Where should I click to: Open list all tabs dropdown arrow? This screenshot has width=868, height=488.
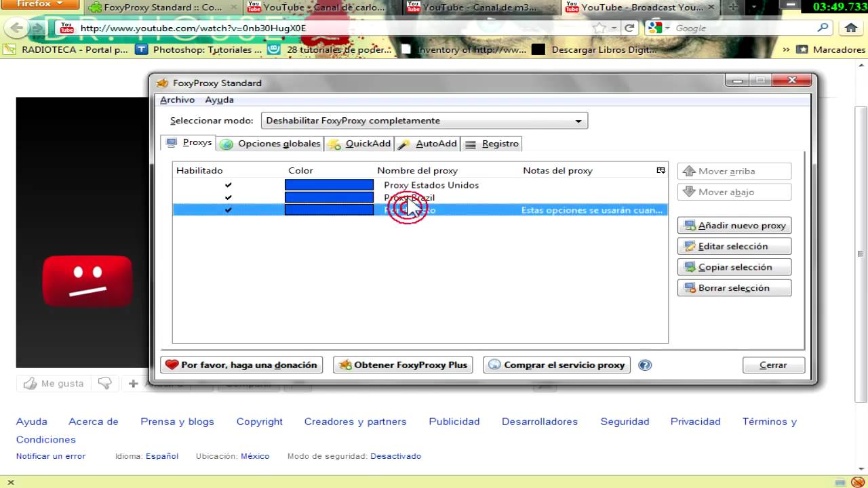753,7
